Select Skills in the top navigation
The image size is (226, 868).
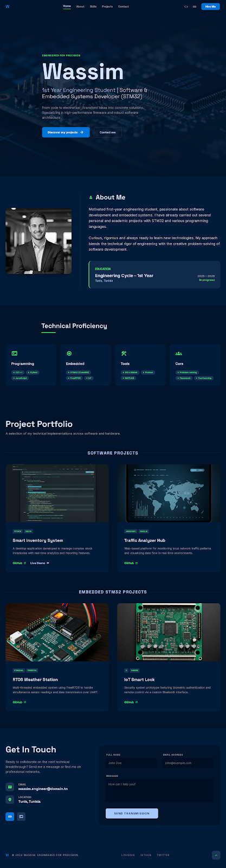[93, 7]
